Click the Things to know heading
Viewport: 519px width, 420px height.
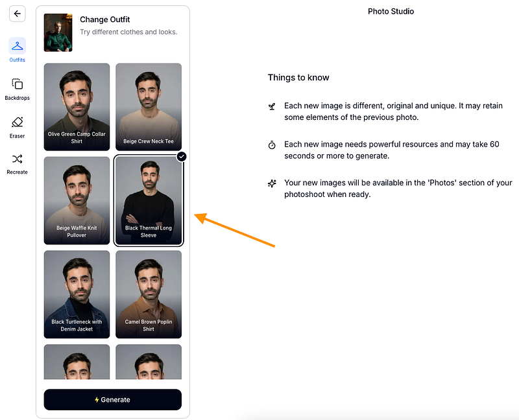click(x=298, y=77)
